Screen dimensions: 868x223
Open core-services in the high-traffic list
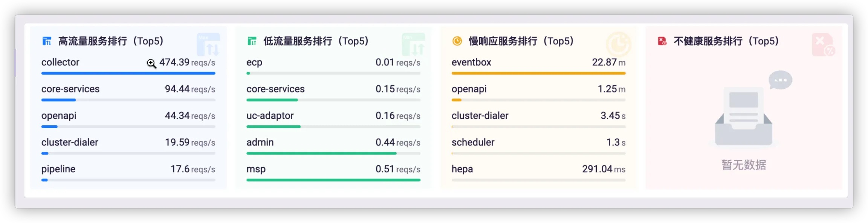[x=70, y=89]
